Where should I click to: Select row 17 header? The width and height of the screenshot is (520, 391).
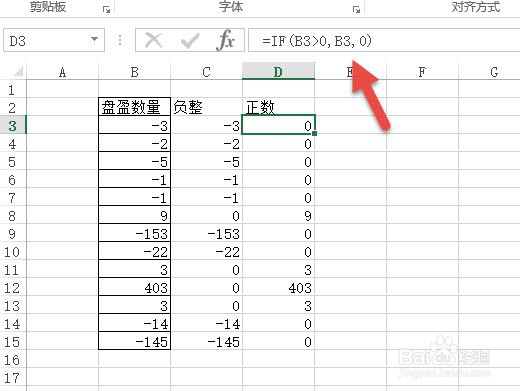tap(13, 378)
